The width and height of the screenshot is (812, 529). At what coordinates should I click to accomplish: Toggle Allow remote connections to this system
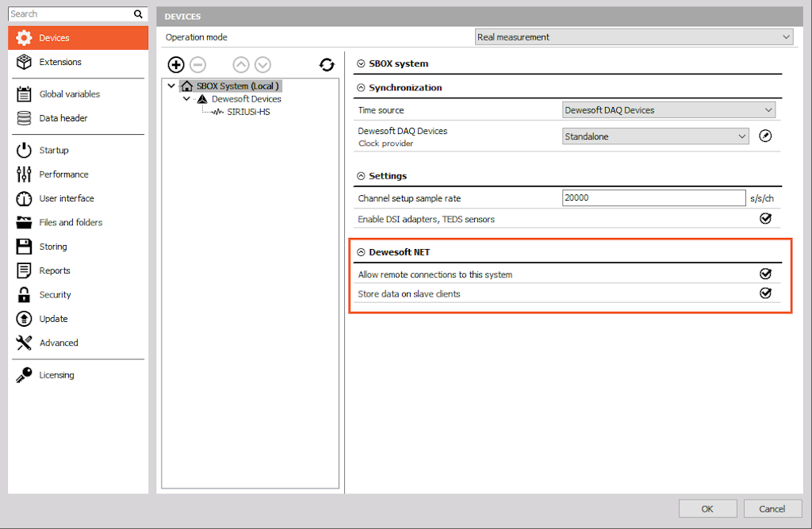pos(765,274)
